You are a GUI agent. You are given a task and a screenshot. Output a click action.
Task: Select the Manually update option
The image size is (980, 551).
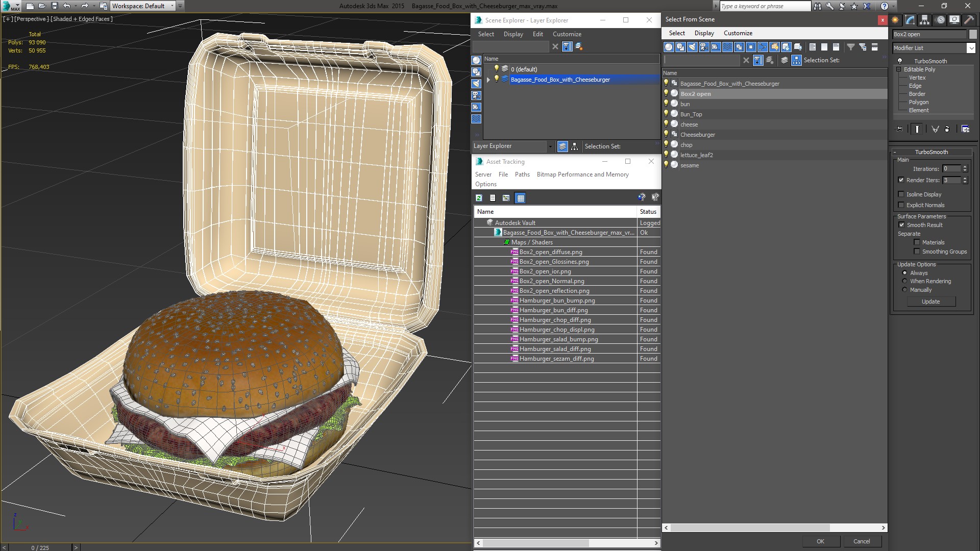904,290
